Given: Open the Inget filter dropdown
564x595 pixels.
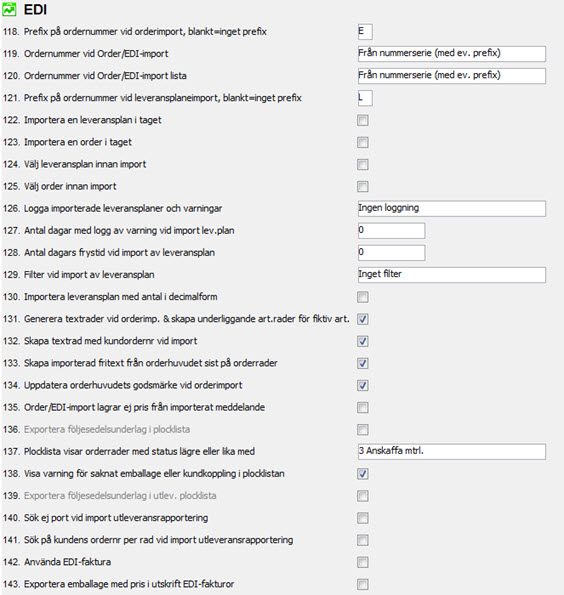Looking at the screenshot, I should [452, 274].
